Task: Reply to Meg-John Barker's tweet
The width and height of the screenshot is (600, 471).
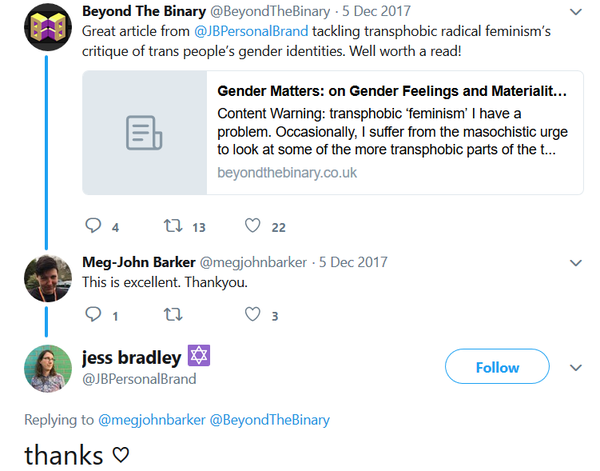Action: (95, 315)
